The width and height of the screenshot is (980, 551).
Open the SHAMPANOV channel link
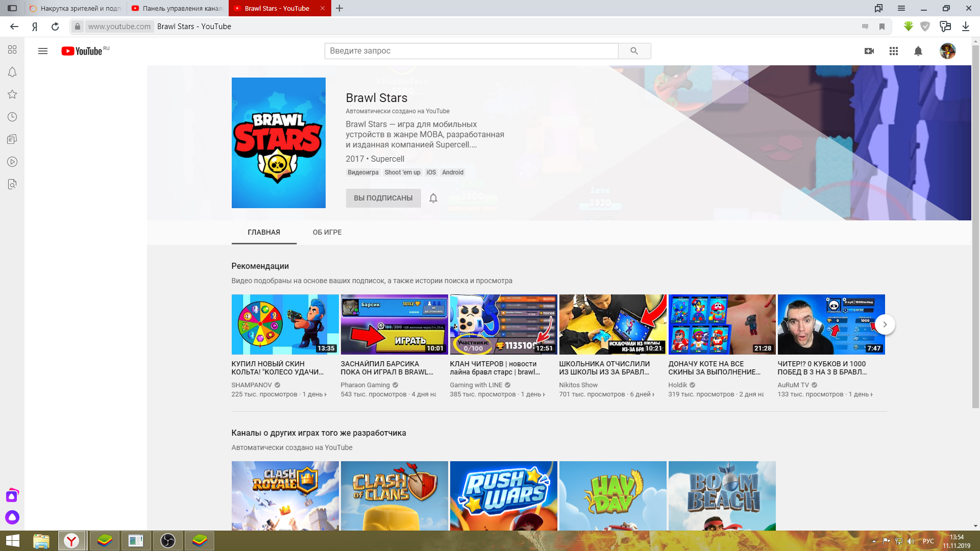click(252, 385)
